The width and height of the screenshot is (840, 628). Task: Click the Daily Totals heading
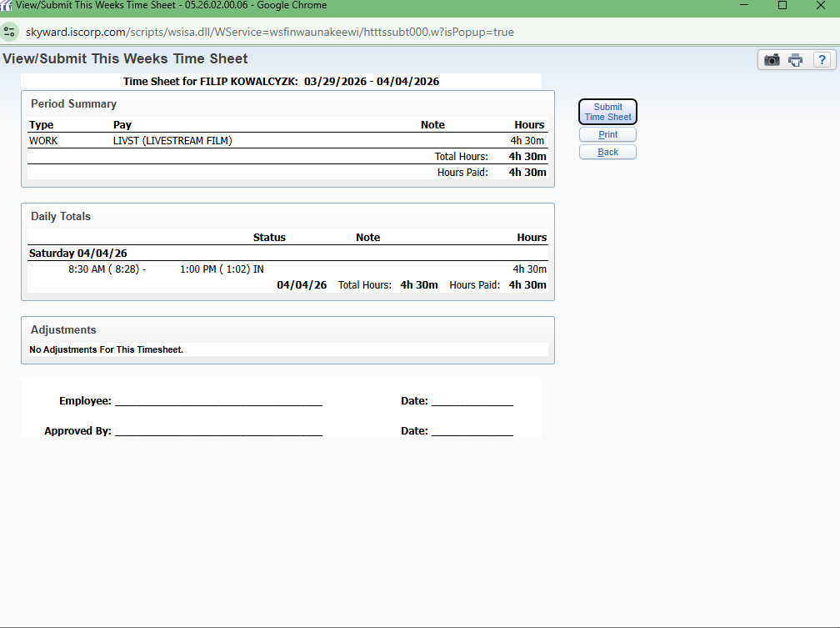click(x=61, y=216)
